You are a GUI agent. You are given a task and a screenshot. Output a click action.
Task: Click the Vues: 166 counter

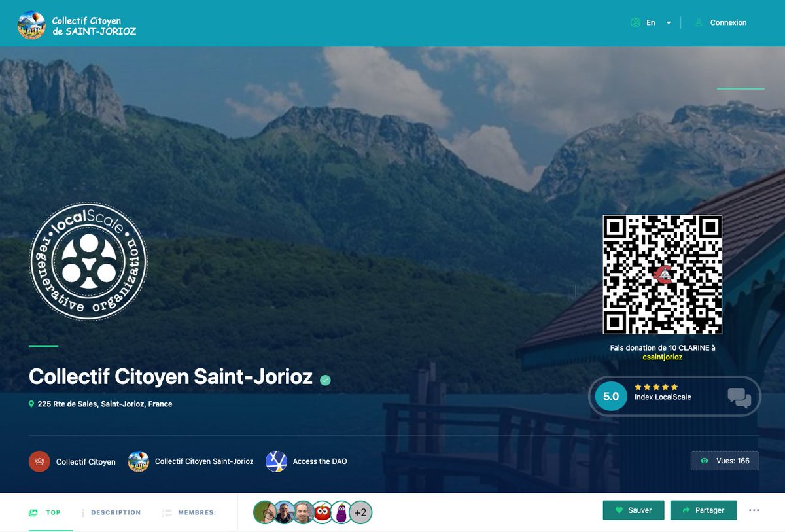[x=725, y=461]
